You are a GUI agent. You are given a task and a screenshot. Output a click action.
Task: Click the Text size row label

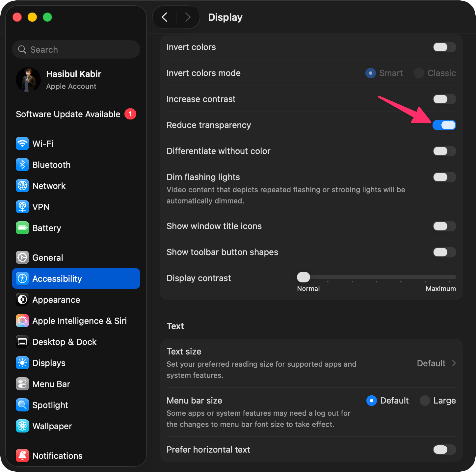pos(184,352)
